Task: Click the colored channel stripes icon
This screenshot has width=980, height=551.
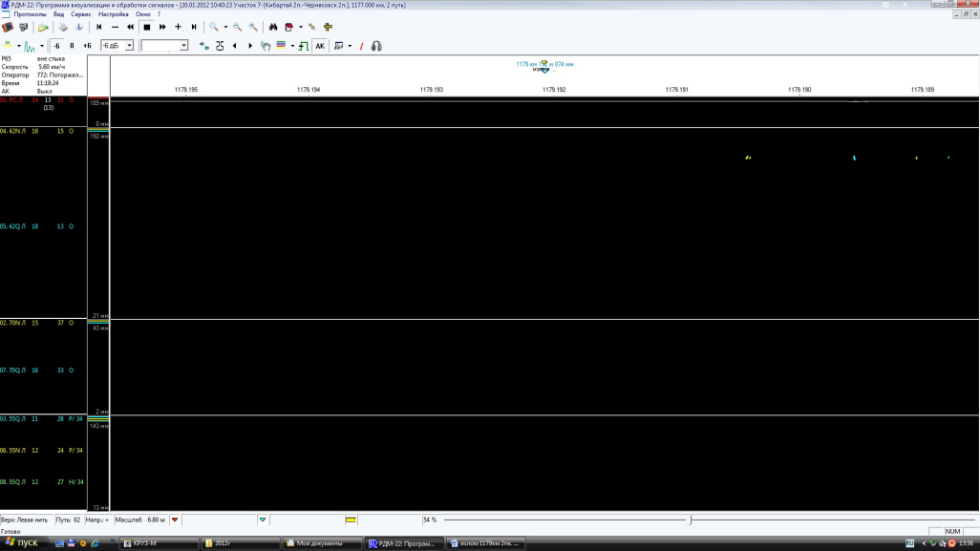Action: tap(281, 46)
